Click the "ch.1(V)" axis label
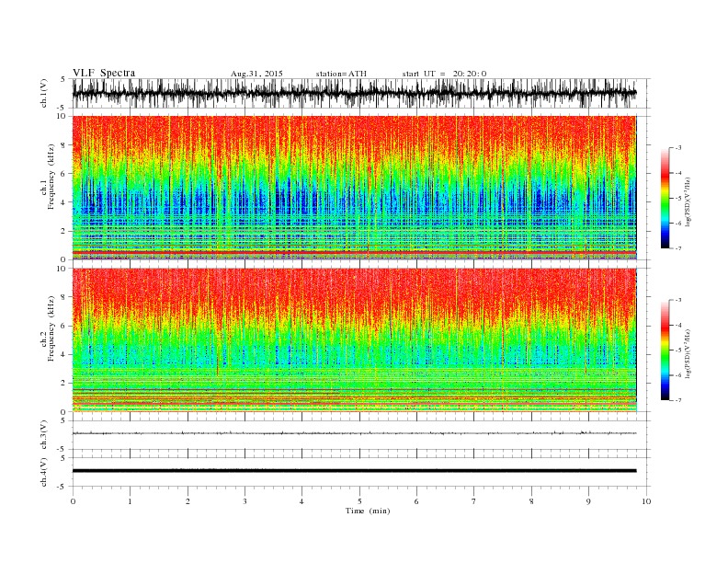 [x=44, y=93]
